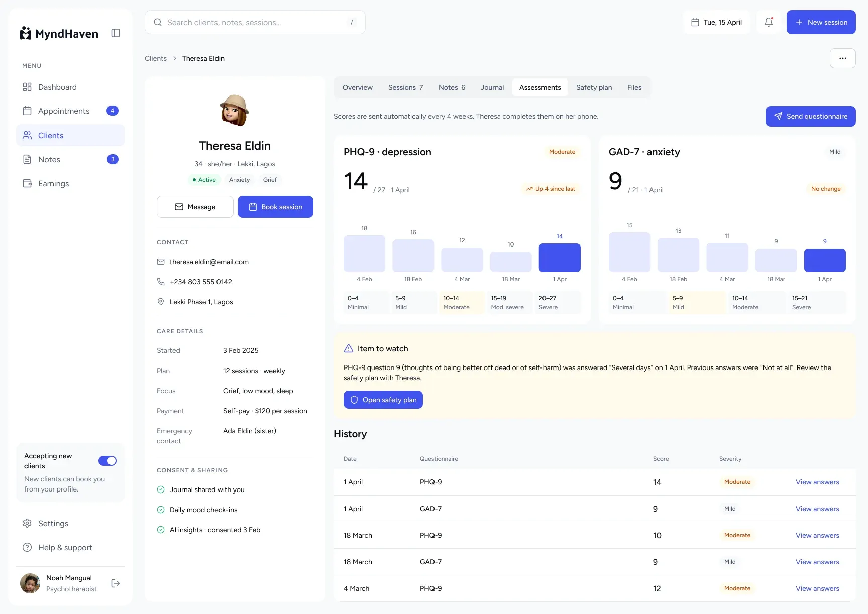Click the Book session button
Image resolution: width=868 pixels, height=614 pixels.
tap(275, 207)
